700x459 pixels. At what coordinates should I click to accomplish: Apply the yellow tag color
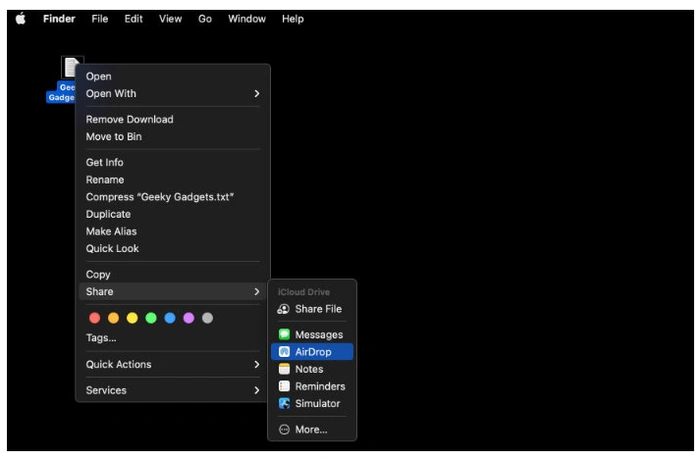(x=132, y=318)
